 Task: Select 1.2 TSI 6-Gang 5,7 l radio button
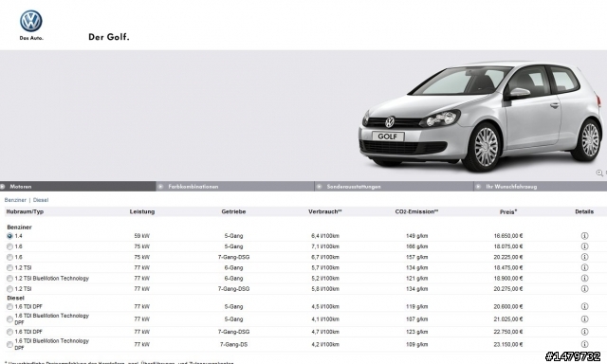(x=9, y=267)
